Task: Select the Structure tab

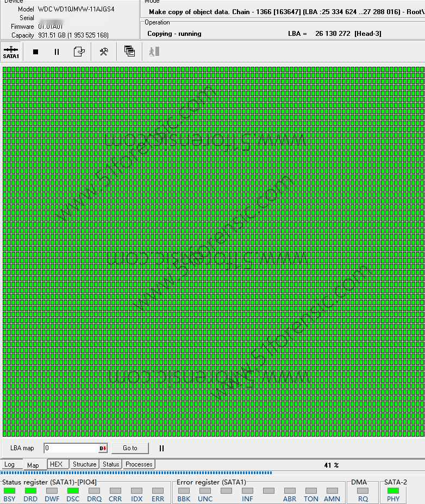Action: [x=84, y=464]
